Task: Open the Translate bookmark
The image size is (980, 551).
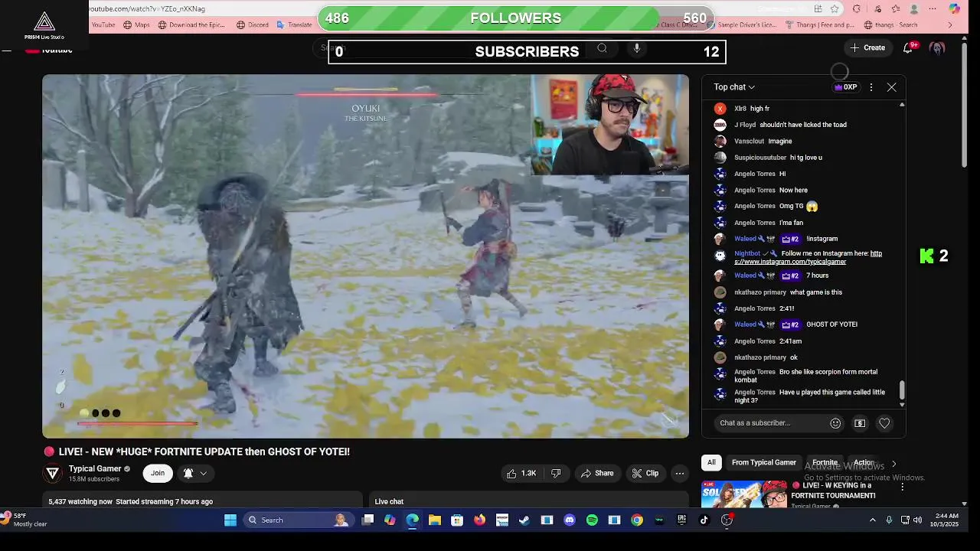Action: [x=293, y=25]
